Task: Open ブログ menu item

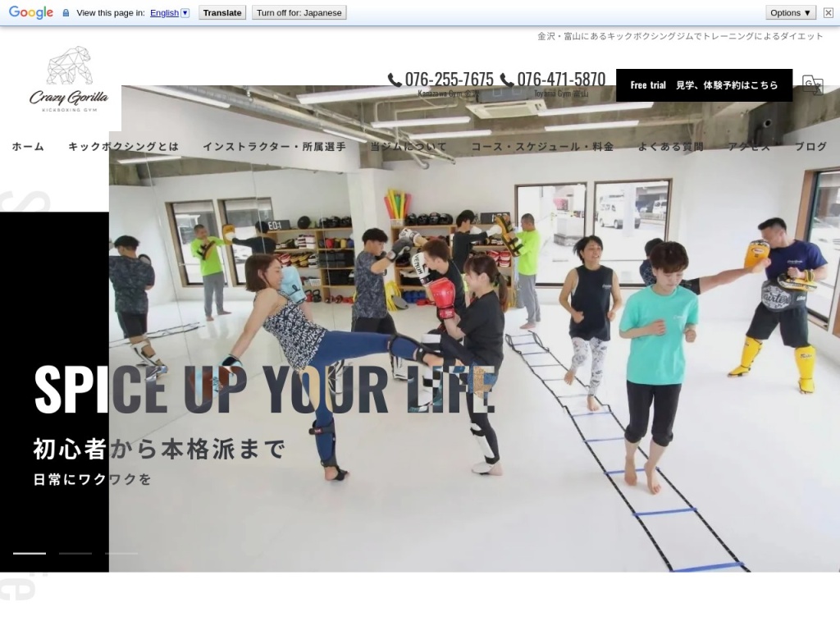Action: pyautogui.click(x=810, y=146)
